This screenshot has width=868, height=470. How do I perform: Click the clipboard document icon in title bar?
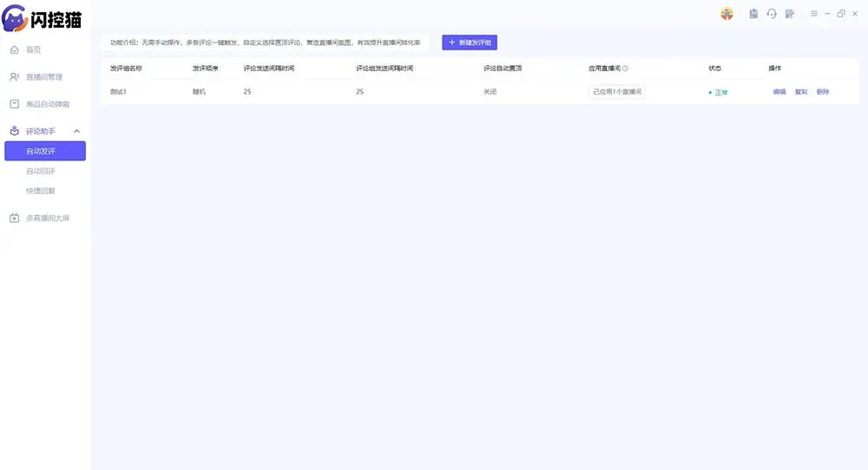tap(753, 14)
